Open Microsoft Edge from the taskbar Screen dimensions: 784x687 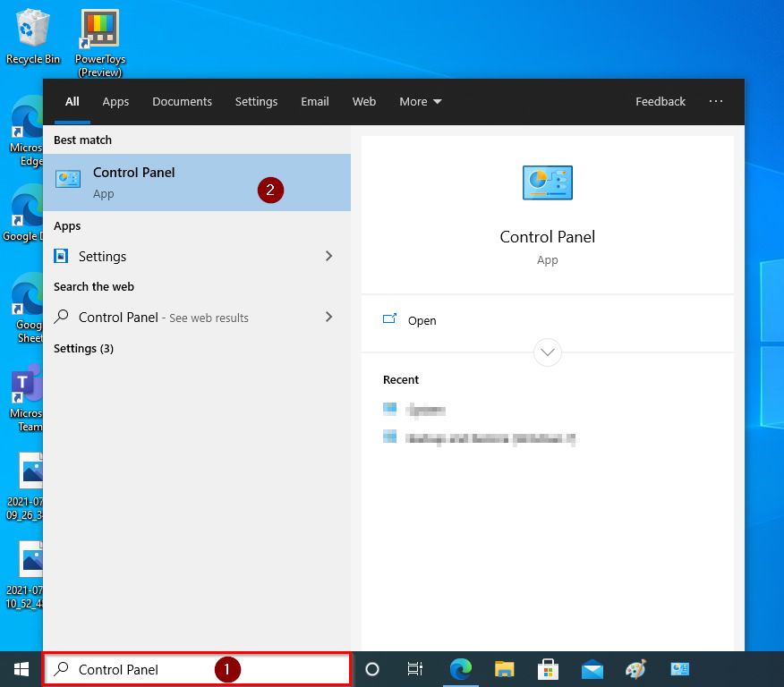(x=461, y=669)
